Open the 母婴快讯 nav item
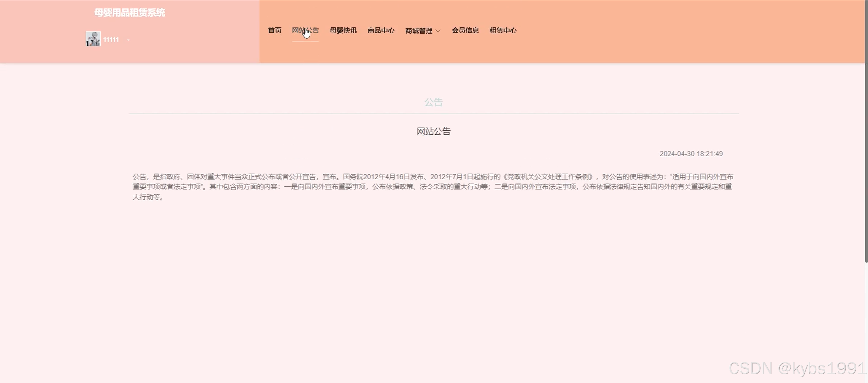 click(x=343, y=30)
